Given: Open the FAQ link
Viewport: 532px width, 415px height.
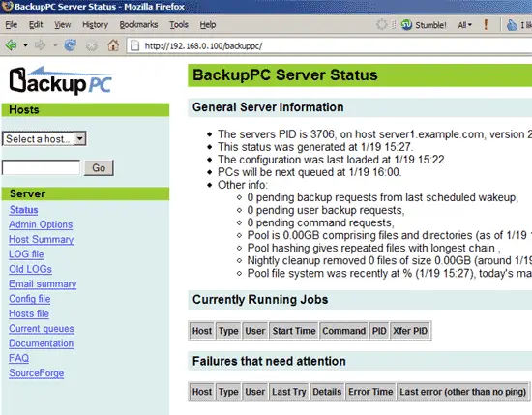Looking at the screenshot, I should [18, 358].
